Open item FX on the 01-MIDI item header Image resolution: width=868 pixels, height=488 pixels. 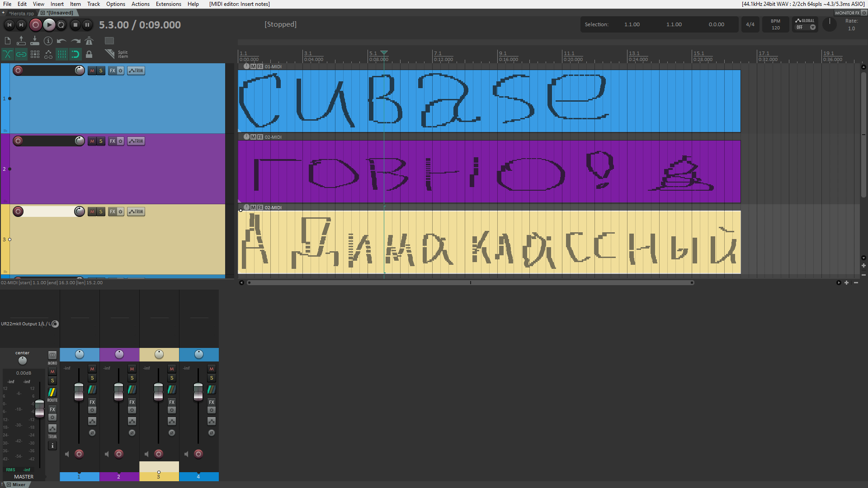(x=260, y=66)
